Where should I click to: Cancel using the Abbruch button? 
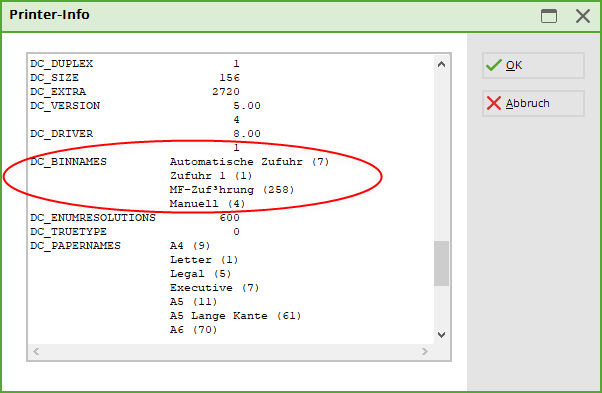coord(533,103)
